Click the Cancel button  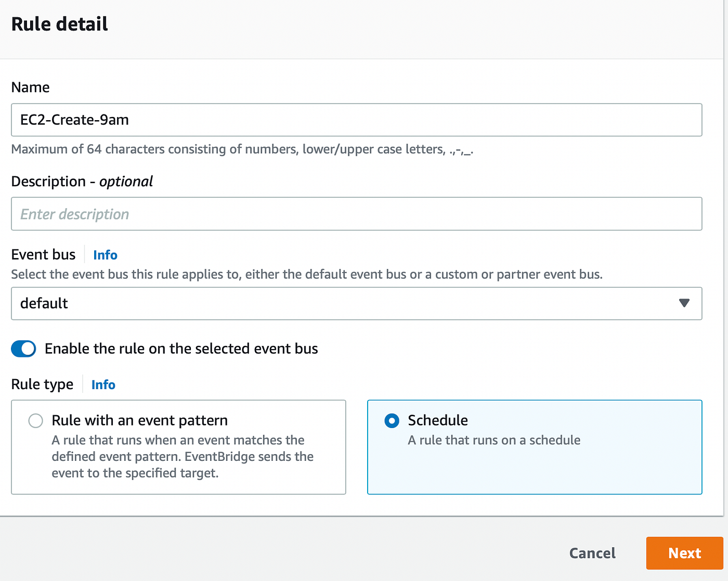[x=592, y=553]
